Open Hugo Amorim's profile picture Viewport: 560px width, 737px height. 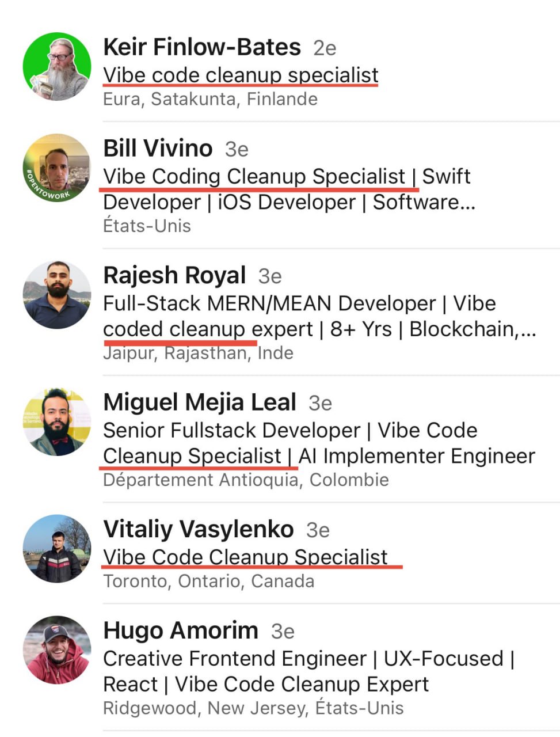point(57,650)
